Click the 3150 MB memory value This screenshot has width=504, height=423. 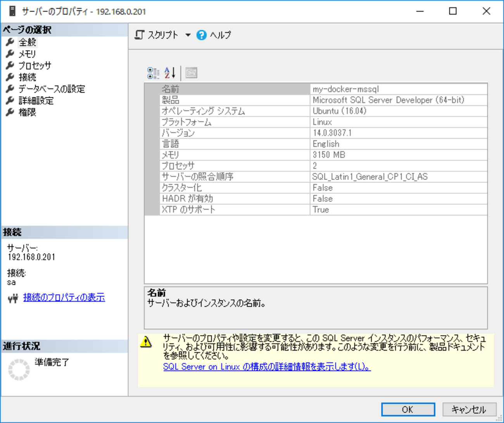click(329, 155)
